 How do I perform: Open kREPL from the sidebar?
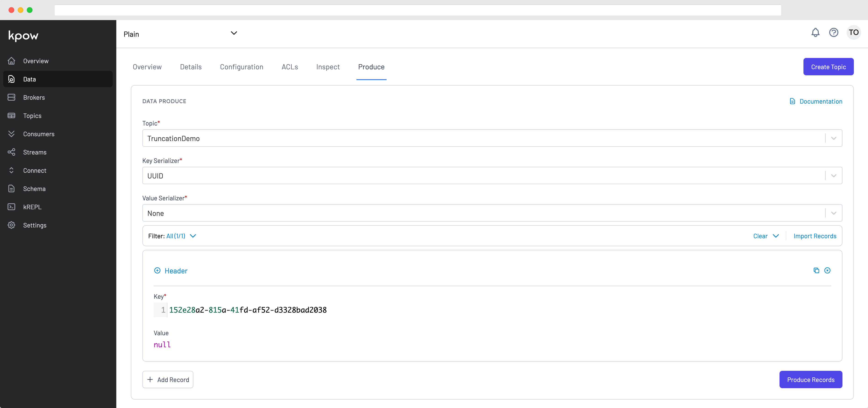tap(32, 207)
